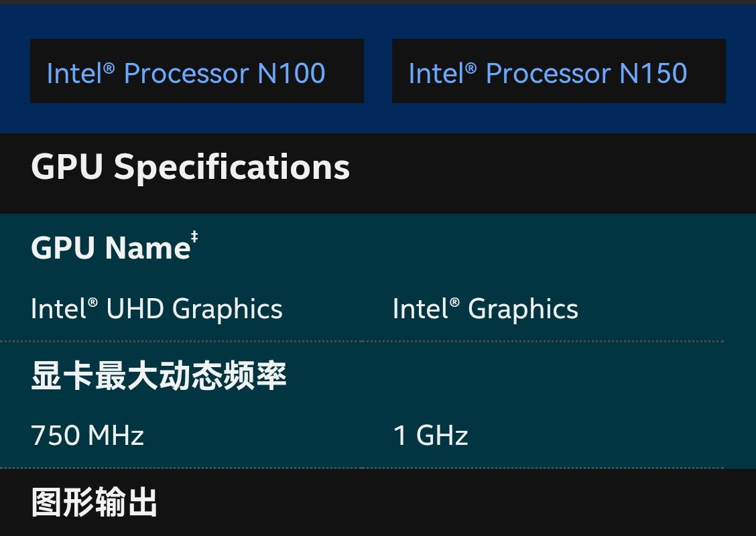756x536 pixels.
Task: Click the double-dagger footnote beside GPU Name
Action: 194,237
